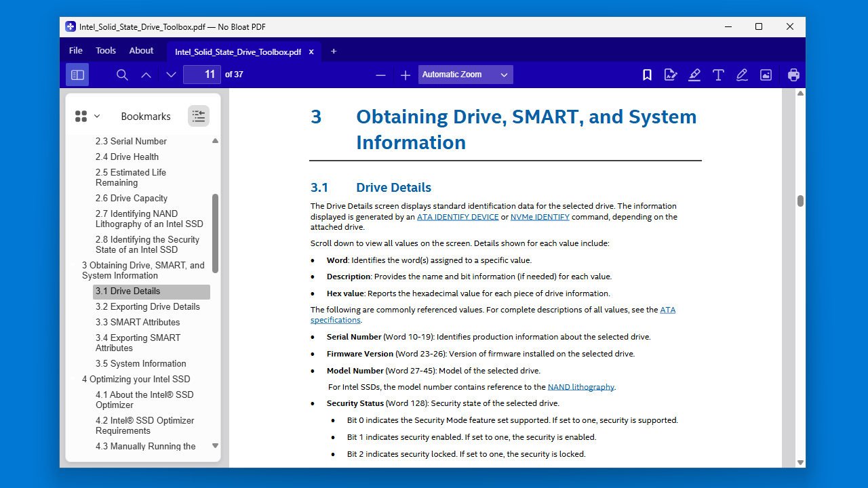The image size is (868, 488).
Task: Select the signature tool icon
Action: tap(671, 75)
